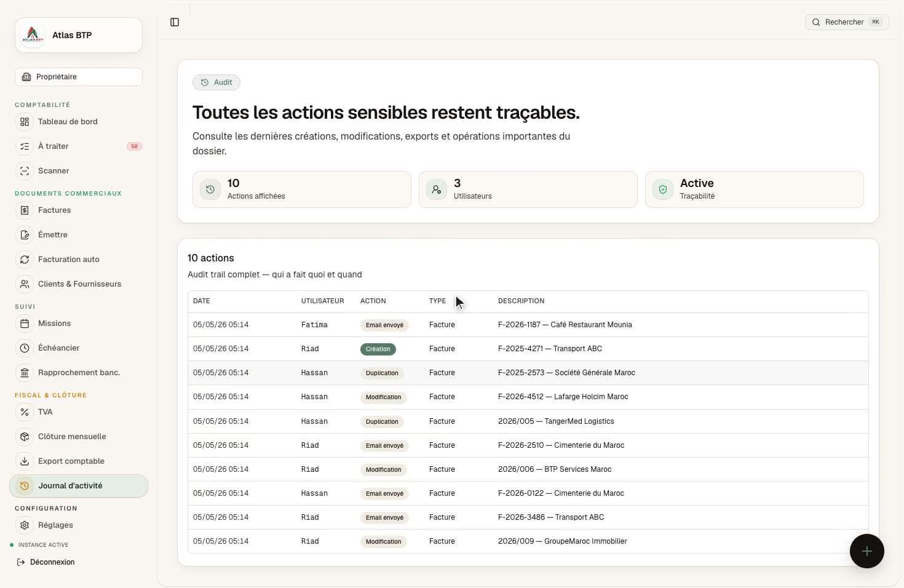Click the 3 Utilisateurs card
Image resolution: width=904 pixels, height=588 pixels.
(x=528, y=189)
